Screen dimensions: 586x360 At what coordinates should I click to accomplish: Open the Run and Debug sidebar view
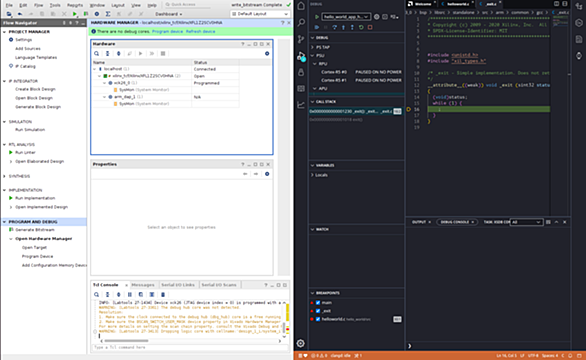301,56
